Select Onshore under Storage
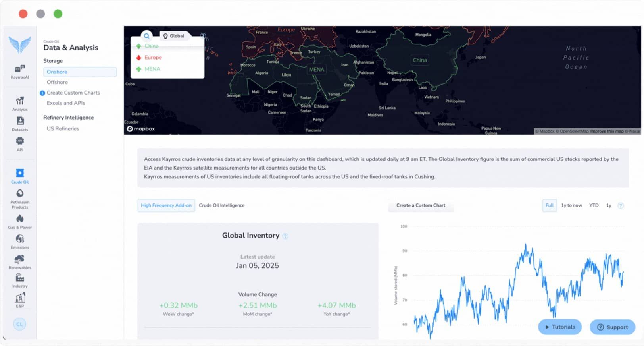This screenshot has width=644, height=346. 80,72
